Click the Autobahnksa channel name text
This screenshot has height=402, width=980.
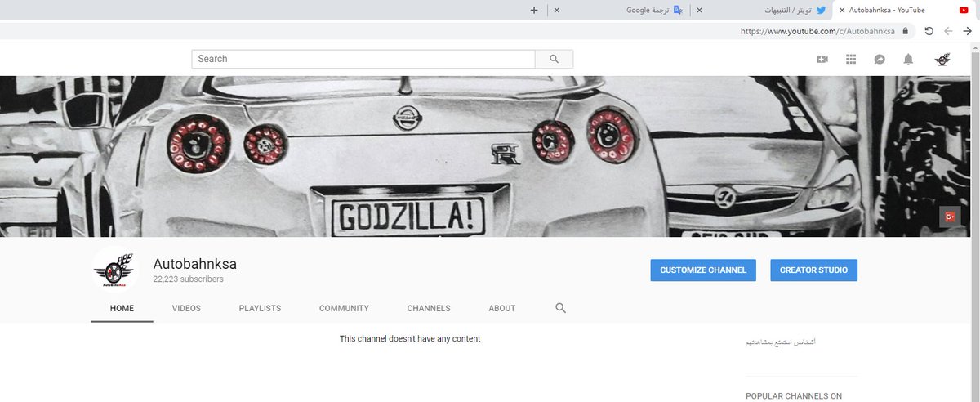[195, 264]
